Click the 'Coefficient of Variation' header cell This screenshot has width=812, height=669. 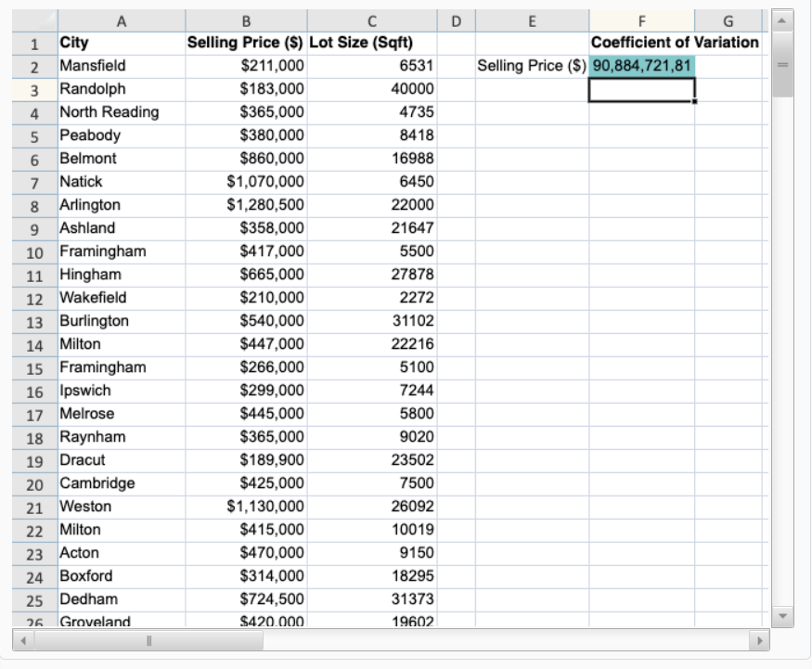pyautogui.click(x=675, y=43)
